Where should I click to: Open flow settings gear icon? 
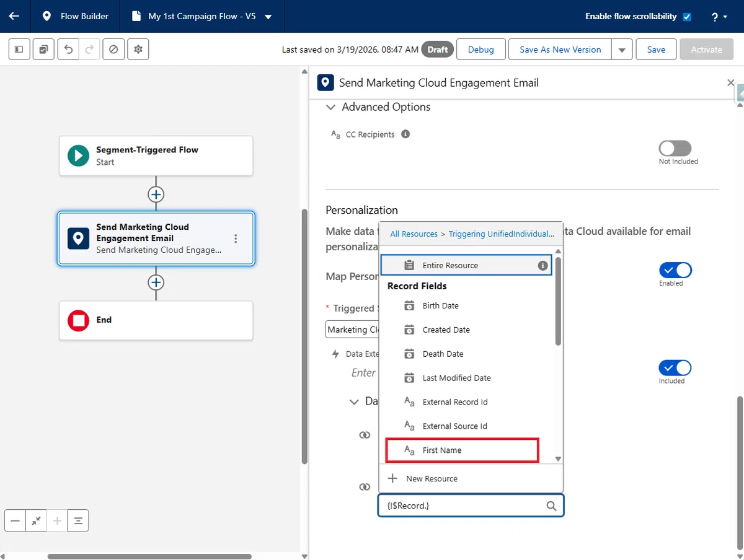138,50
